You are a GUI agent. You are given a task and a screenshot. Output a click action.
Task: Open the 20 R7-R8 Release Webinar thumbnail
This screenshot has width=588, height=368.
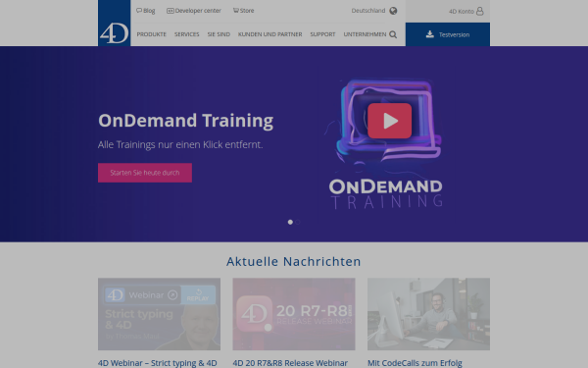(x=294, y=314)
